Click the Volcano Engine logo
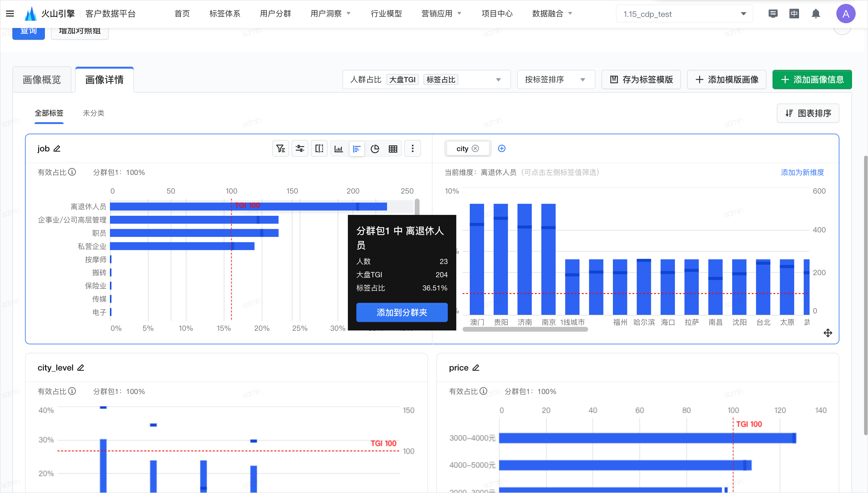Image resolution: width=868 pixels, height=493 pixels. click(x=30, y=14)
